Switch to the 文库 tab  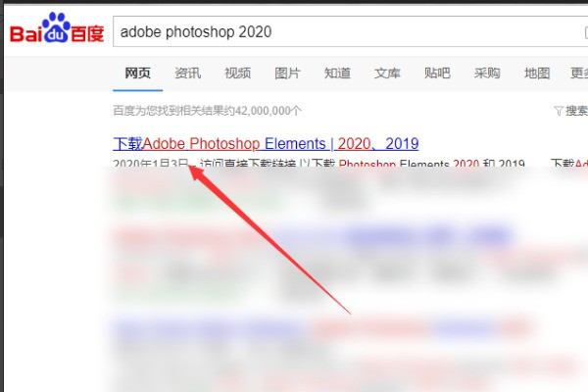387,73
